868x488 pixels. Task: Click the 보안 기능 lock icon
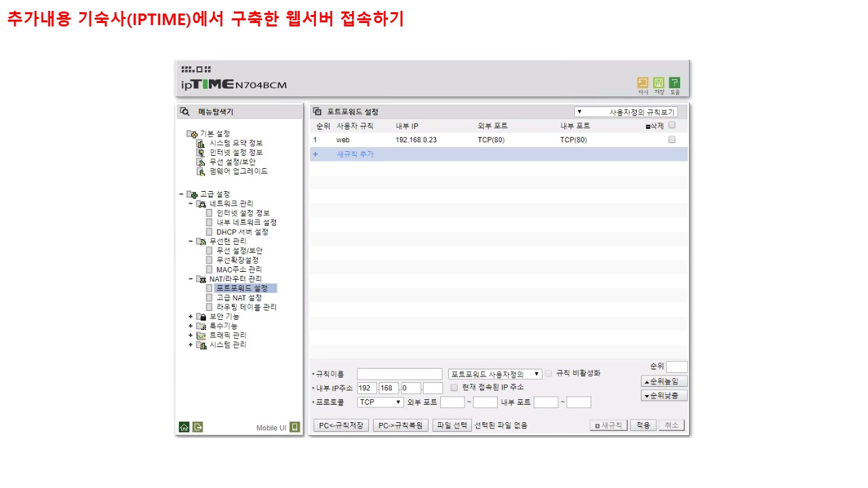[x=201, y=317]
